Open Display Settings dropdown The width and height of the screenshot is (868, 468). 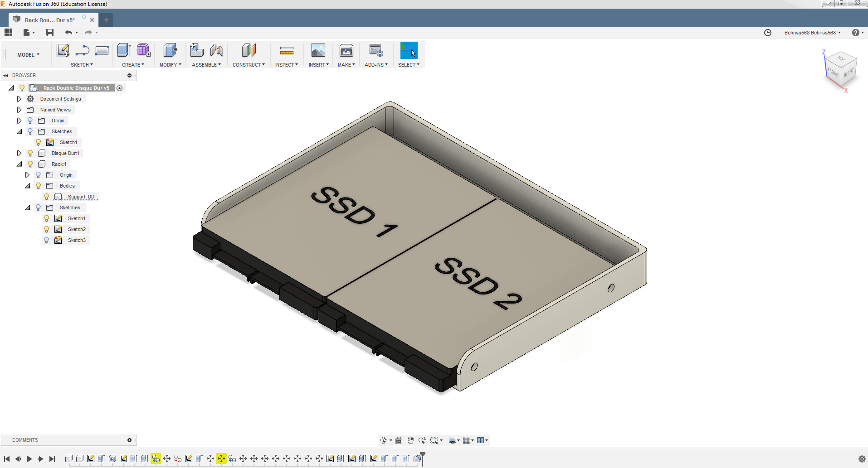pos(454,440)
